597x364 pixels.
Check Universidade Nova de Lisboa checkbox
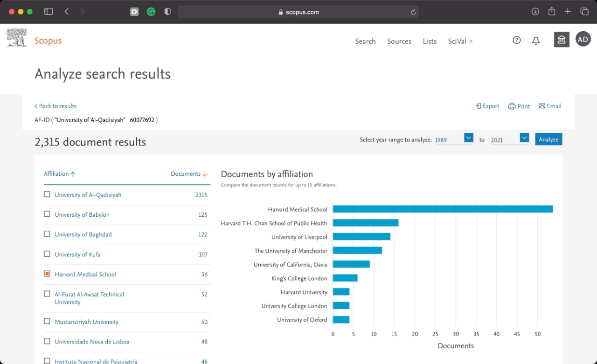[47, 341]
